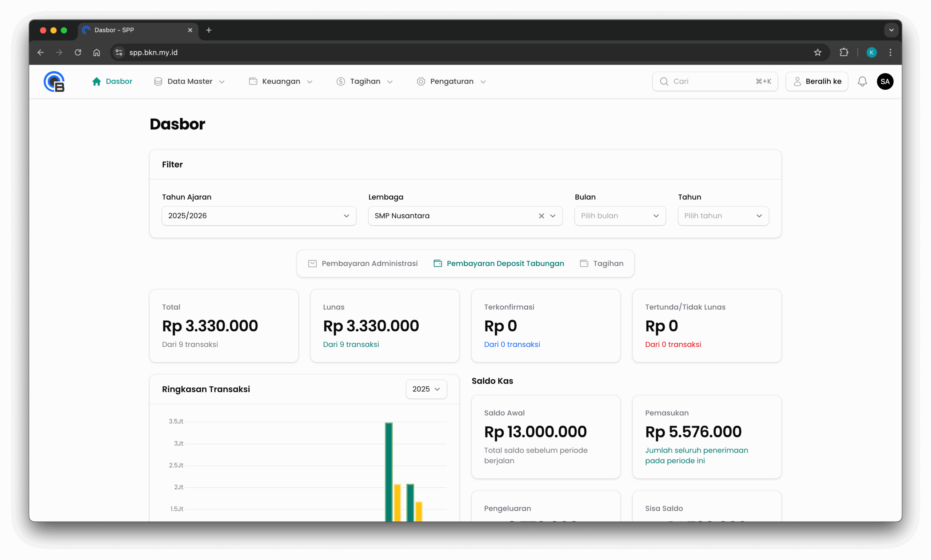Click the tallest green chart bar
This screenshot has height=560, width=931.
388,472
